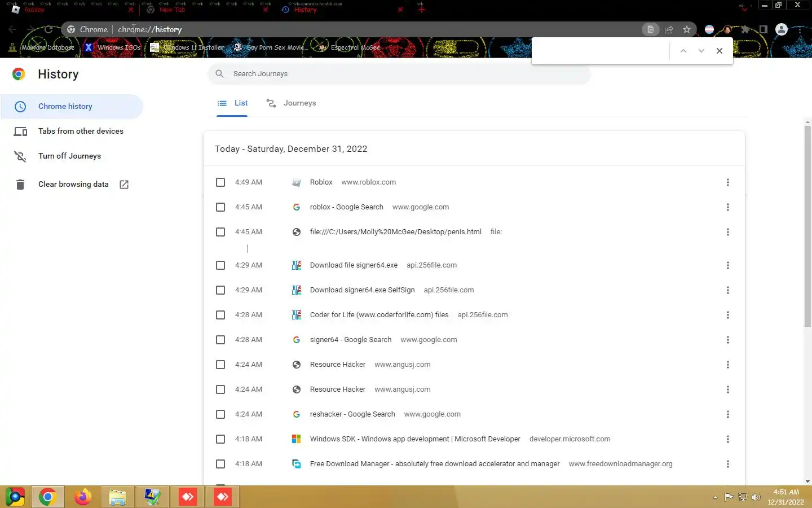Close the find bar with X
The height and width of the screenshot is (508, 812).
(x=720, y=51)
